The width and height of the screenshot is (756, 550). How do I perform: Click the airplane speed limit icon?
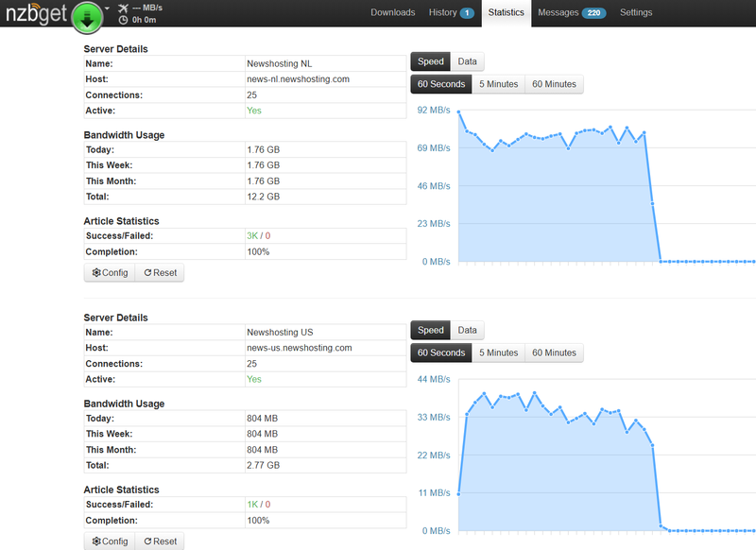coord(123,8)
